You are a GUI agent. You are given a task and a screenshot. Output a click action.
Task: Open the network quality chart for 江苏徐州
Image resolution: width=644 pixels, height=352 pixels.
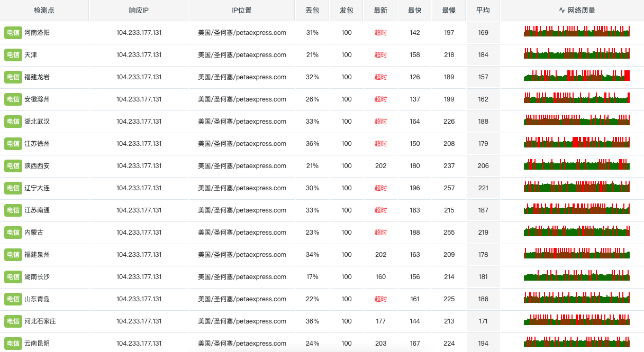tap(577, 142)
